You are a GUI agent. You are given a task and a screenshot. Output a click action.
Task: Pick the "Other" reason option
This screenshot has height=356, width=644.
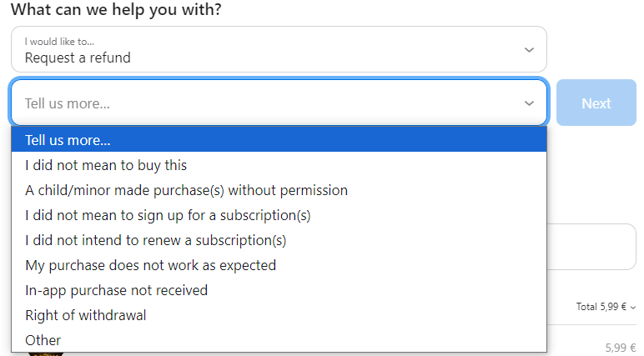43,340
